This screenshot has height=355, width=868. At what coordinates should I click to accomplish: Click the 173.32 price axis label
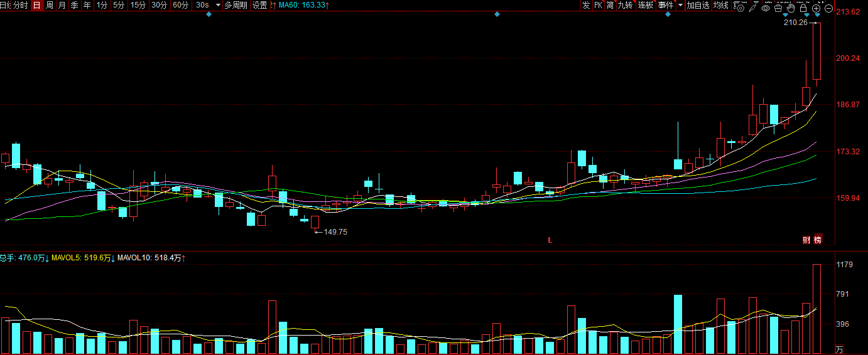[847, 152]
